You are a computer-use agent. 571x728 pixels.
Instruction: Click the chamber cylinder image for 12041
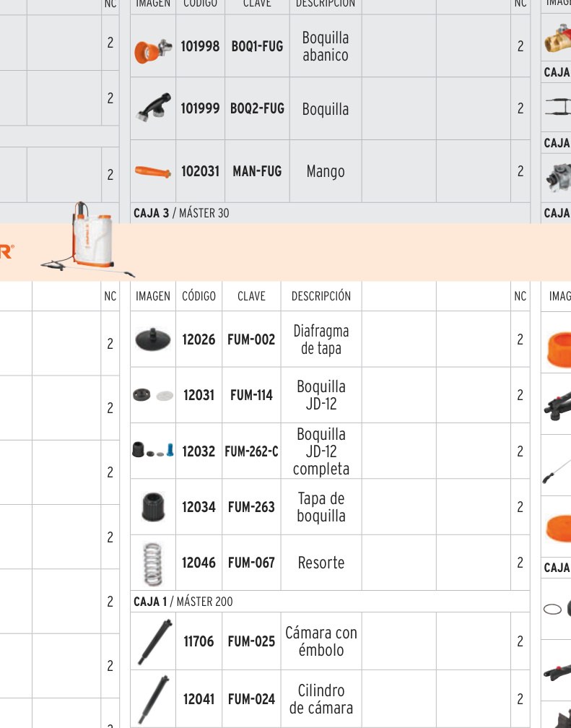tap(154, 700)
